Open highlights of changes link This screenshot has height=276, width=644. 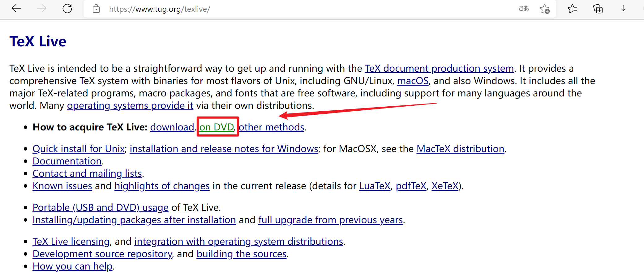162,186
